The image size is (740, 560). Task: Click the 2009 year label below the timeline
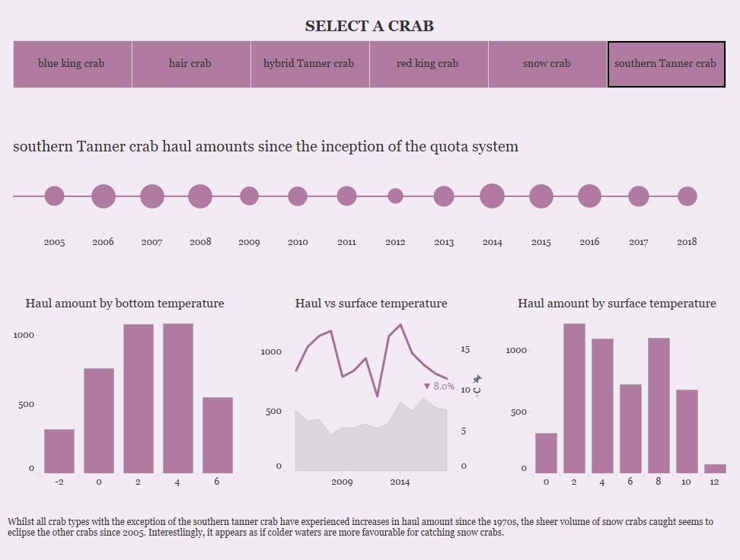click(x=249, y=242)
